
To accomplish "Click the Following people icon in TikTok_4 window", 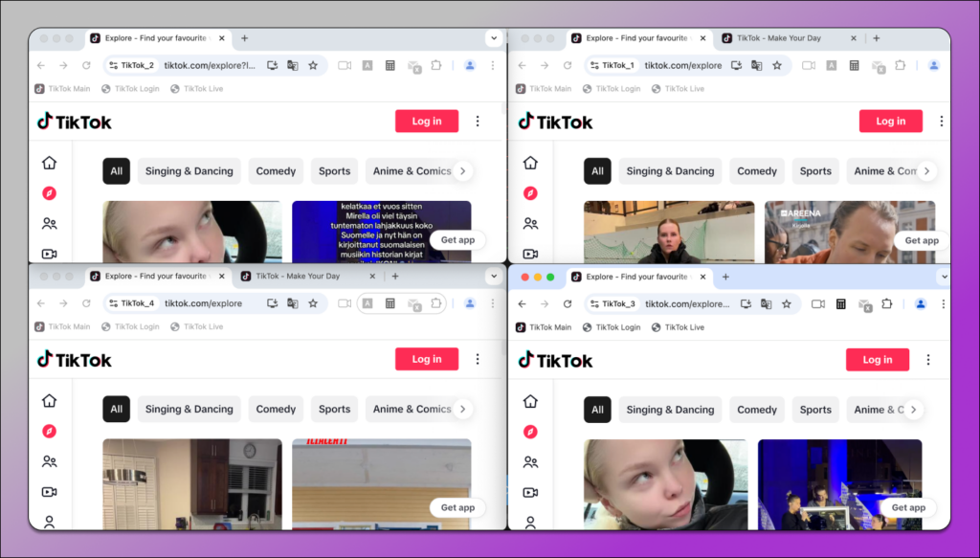I will click(50, 461).
